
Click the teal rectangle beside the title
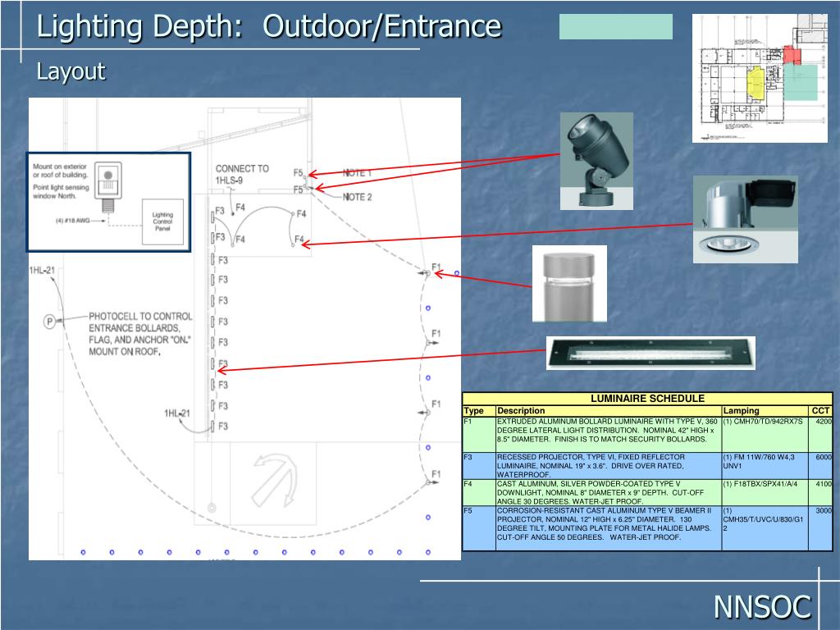[615, 26]
